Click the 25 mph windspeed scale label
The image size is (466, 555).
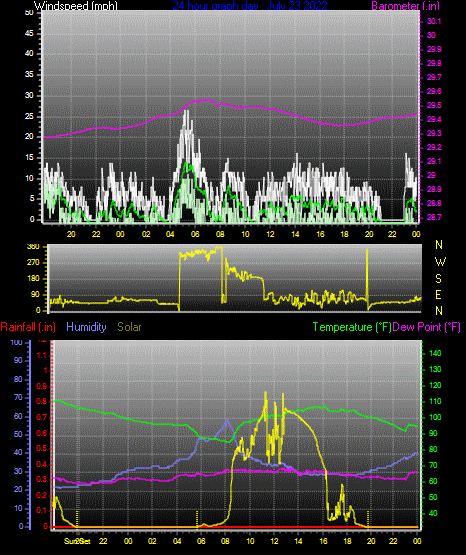pyautogui.click(x=29, y=116)
